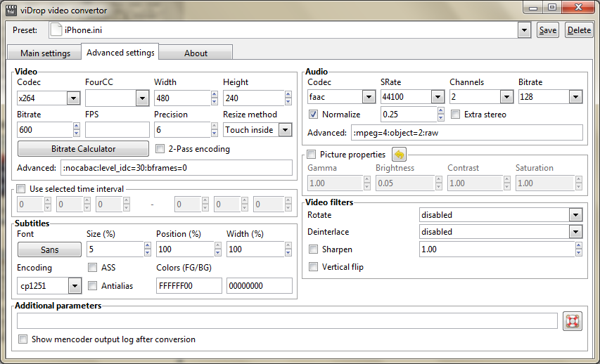
Task: Switch to the Main settings tab
Action: click(45, 53)
